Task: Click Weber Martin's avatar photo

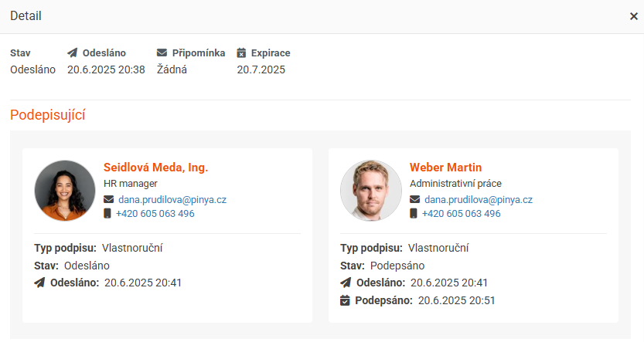Action: (371, 191)
